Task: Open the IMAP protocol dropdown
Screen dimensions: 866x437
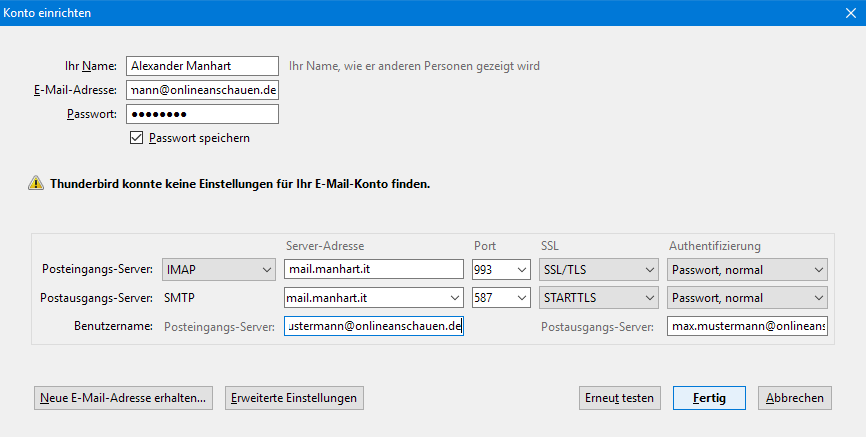Action: click(x=219, y=270)
